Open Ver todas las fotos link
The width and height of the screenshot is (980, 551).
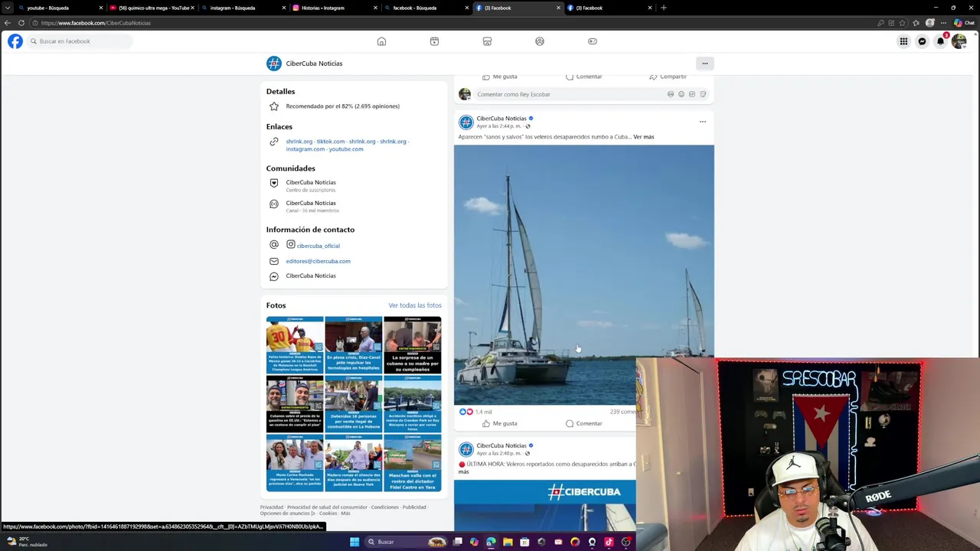pos(415,305)
